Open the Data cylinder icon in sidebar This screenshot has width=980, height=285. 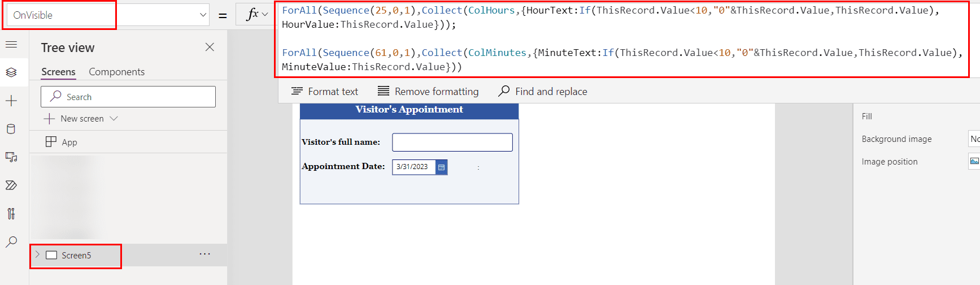11,129
